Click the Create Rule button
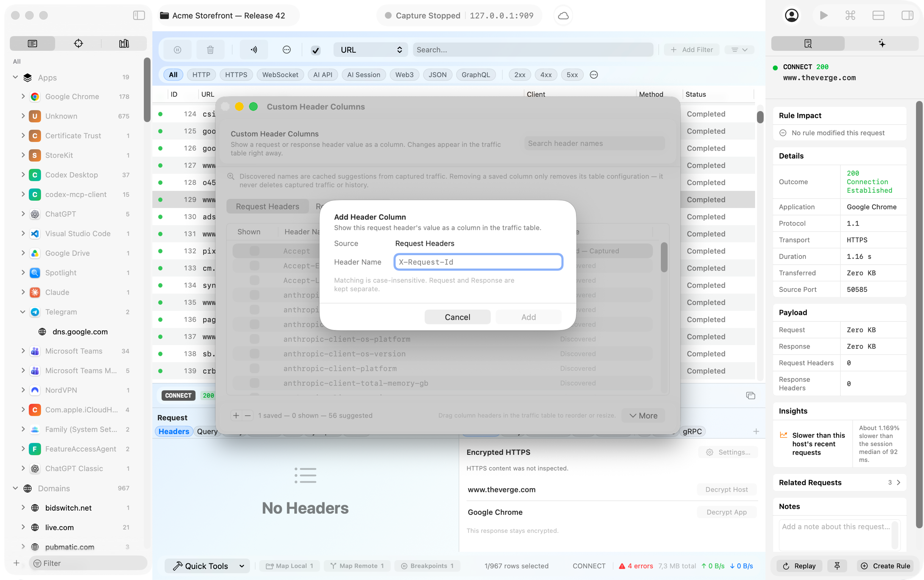 (x=886, y=566)
